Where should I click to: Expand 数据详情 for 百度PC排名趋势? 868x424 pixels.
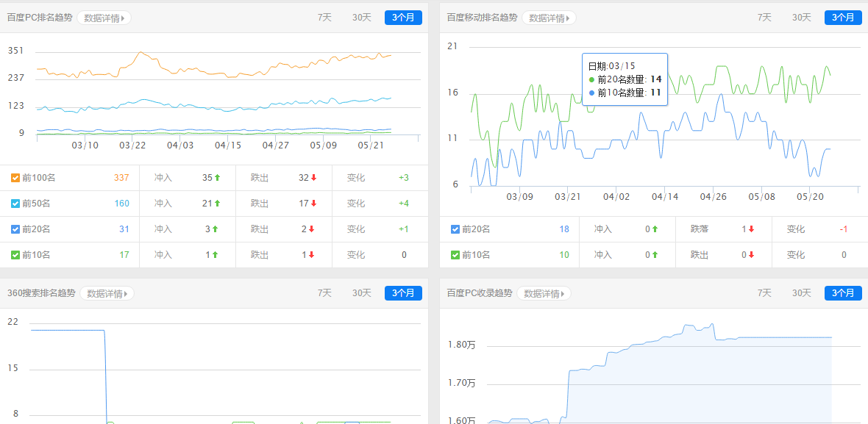click(x=104, y=18)
